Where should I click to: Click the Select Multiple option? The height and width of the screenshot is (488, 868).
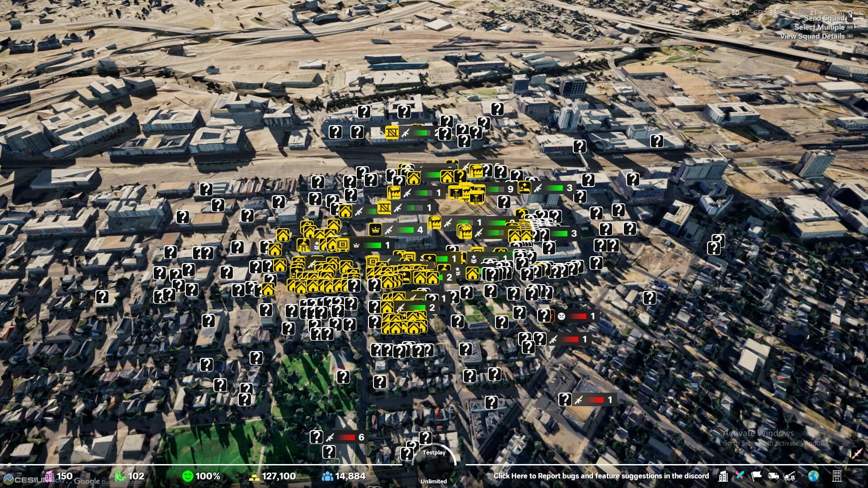pos(819,27)
